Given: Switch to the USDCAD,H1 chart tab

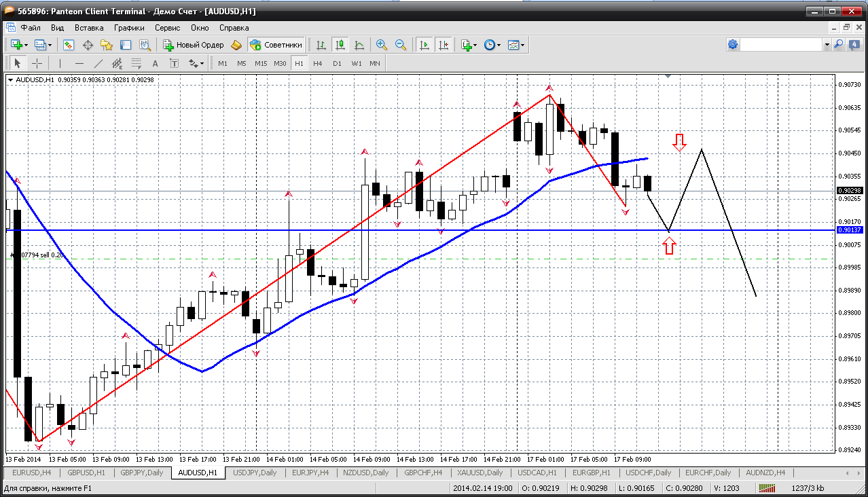Looking at the screenshot, I should pos(537,473).
